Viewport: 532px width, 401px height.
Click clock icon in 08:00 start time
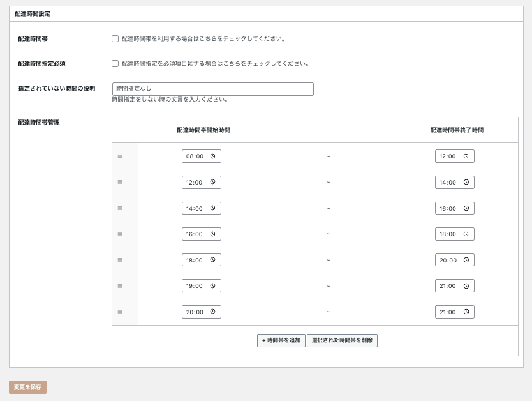(213, 156)
